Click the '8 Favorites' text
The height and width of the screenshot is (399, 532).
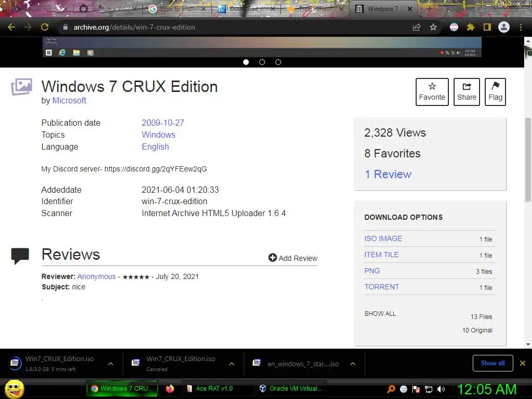point(392,153)
